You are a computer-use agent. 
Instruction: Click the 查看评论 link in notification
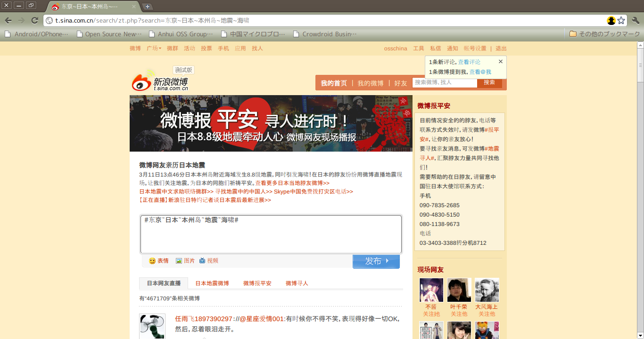point(470,62)
